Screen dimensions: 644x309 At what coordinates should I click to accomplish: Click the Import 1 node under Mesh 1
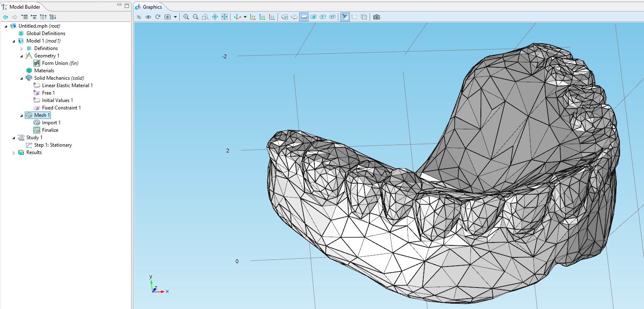[51, 123]
